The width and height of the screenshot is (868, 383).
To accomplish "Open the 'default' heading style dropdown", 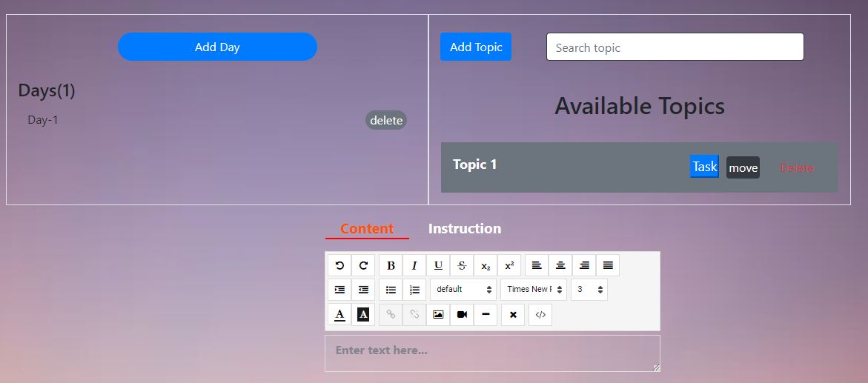I will (463, 290).
